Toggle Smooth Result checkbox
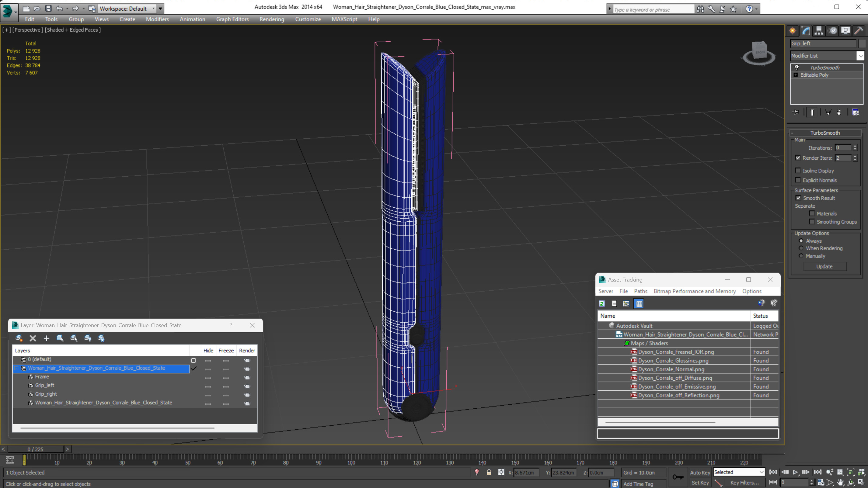 798,198
